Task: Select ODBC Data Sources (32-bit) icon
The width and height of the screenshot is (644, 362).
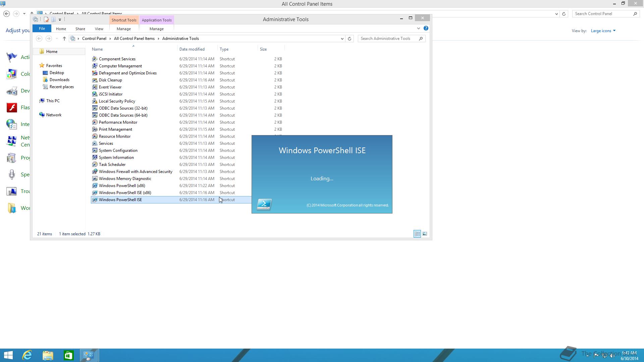Action: [x=95, y=108]
